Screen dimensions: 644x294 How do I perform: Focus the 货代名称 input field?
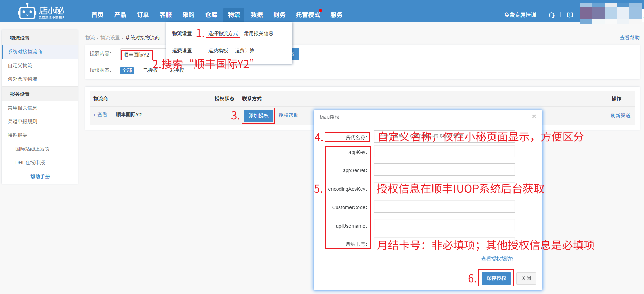[x=444, y=137]
